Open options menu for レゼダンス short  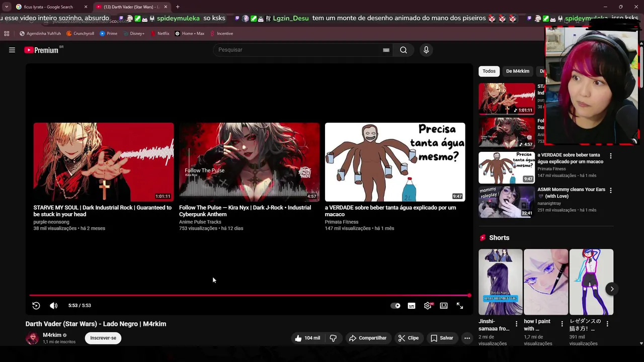click(x=607, y=324)
